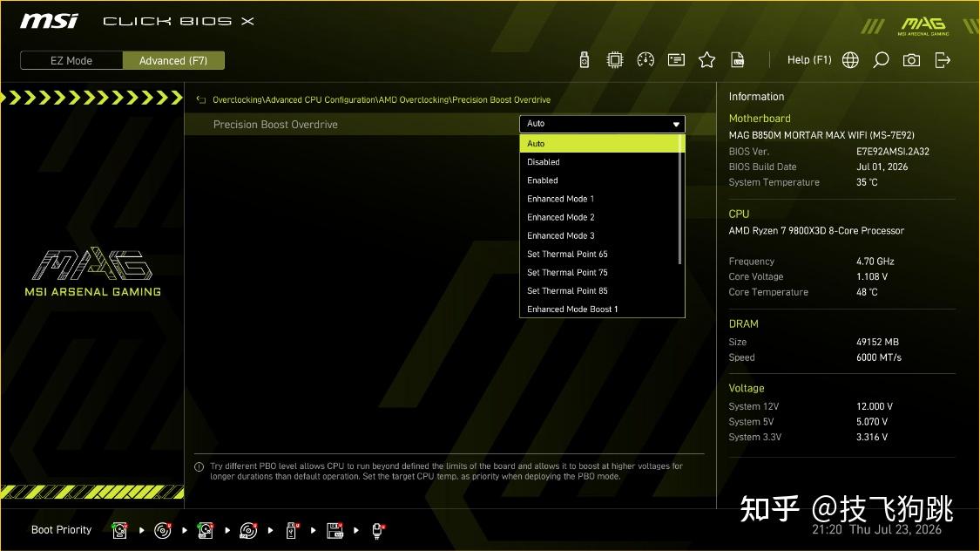This screenshot has width=980, height=551.
Task: Click the back arrow before the breadcrumb path
Action: [x=200, y=99]
